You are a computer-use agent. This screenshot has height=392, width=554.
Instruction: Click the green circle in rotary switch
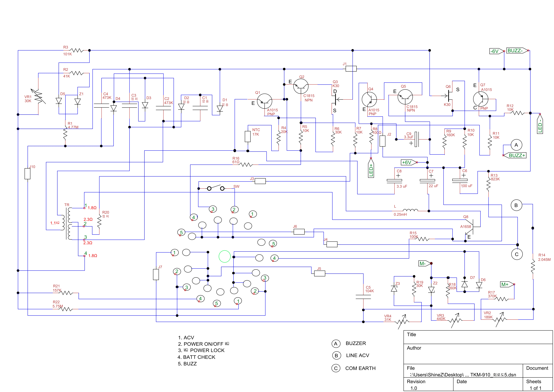click(x=225, y=256)
